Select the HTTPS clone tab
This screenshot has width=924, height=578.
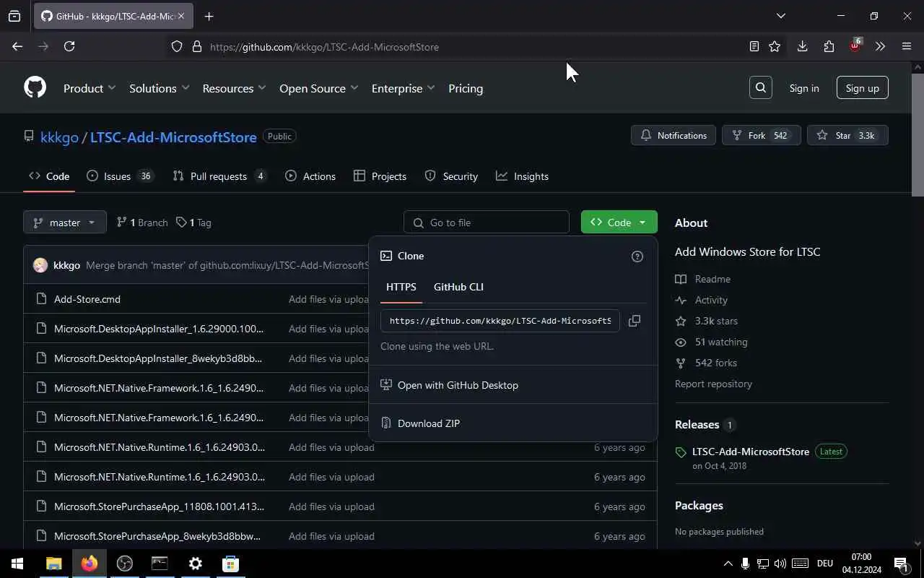(x=401, y=287)
